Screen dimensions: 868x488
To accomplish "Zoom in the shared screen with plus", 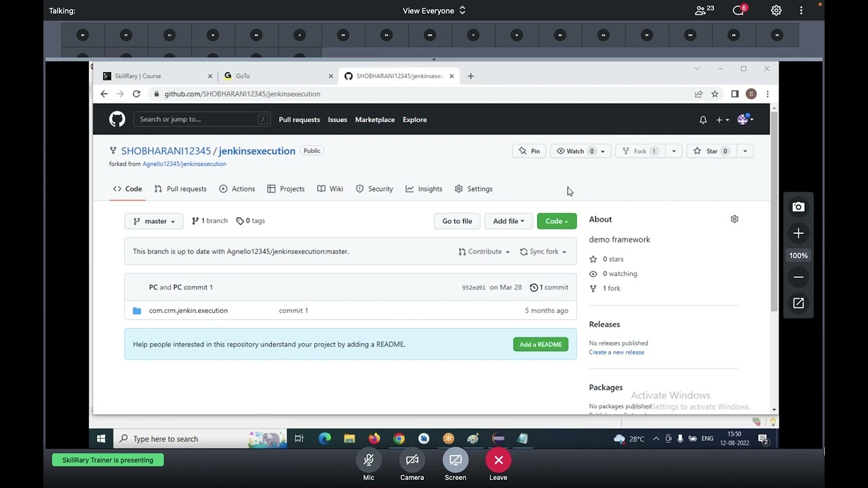I will point(798,234).
